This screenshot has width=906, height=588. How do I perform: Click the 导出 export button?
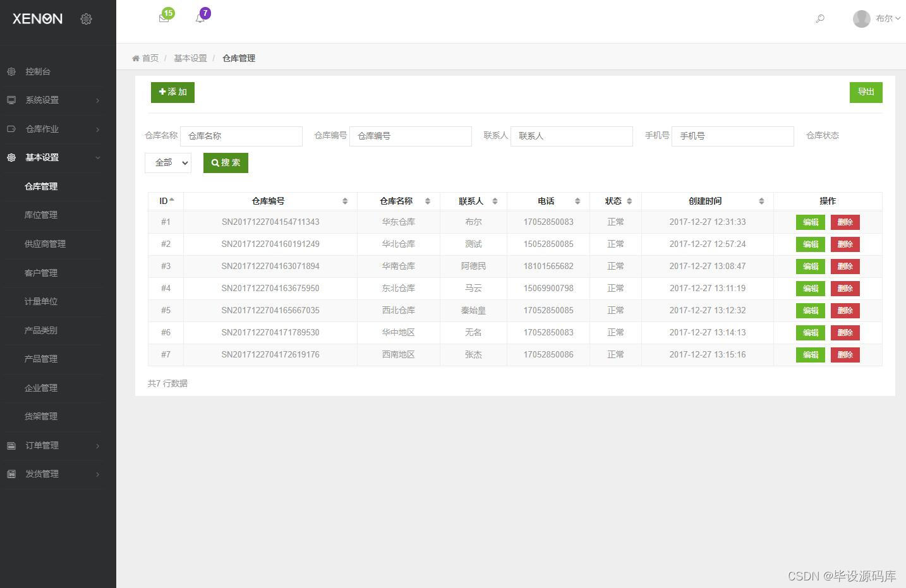coord(866,92)
